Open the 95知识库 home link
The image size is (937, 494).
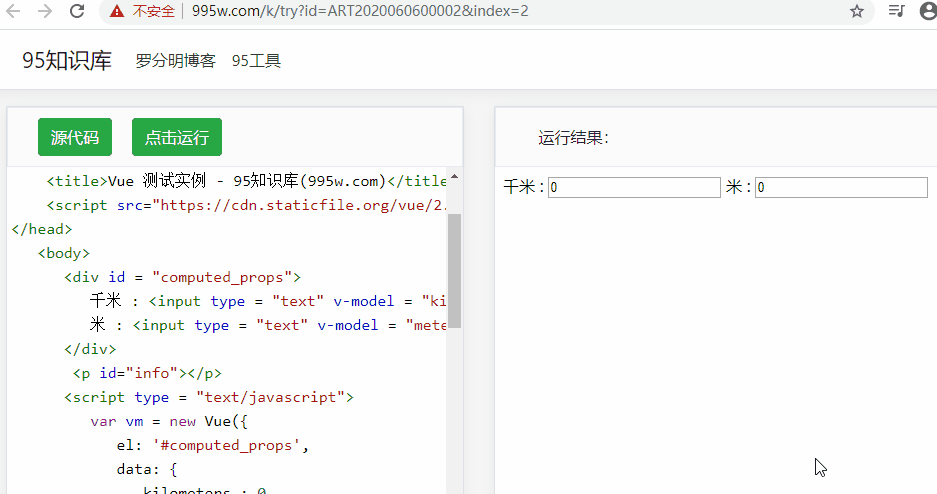pyautogui.click(x=67, y=60)
